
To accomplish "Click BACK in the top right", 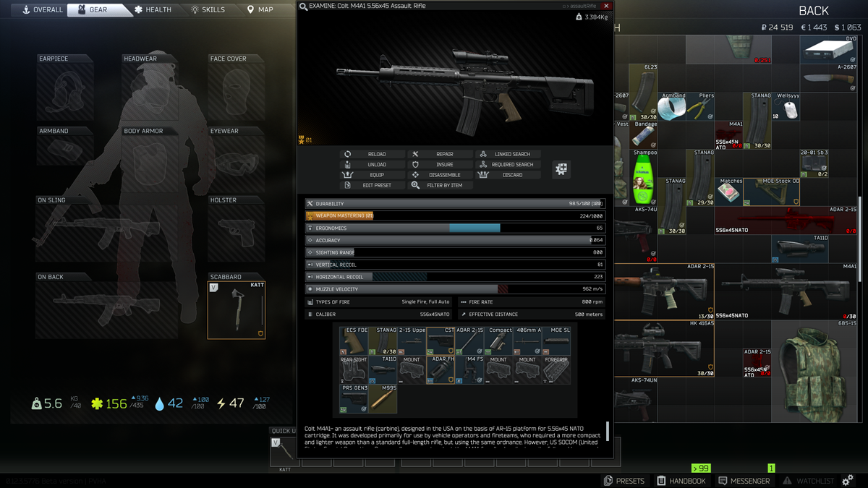I will click(x=813, y=10).
